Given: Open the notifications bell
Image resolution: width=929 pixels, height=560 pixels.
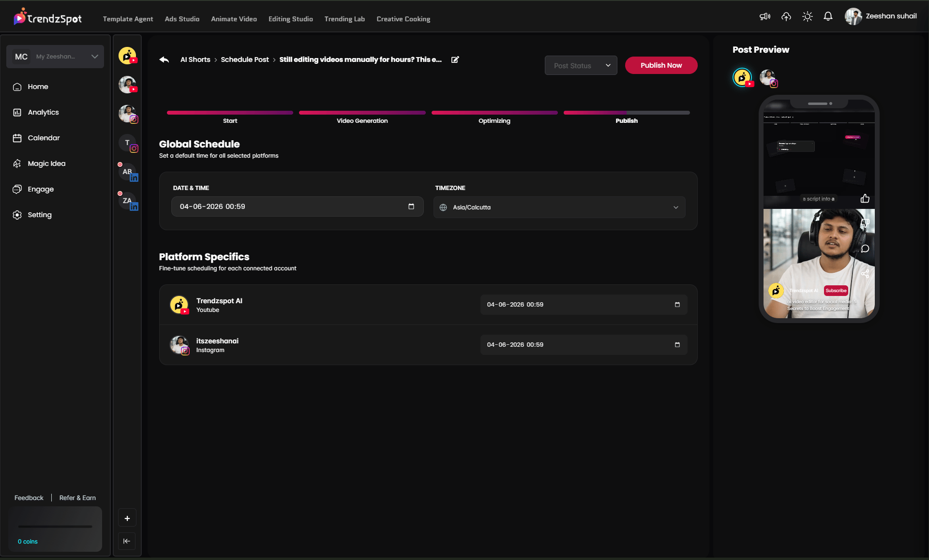Looking at the screenshot, I should click(828, 16).
